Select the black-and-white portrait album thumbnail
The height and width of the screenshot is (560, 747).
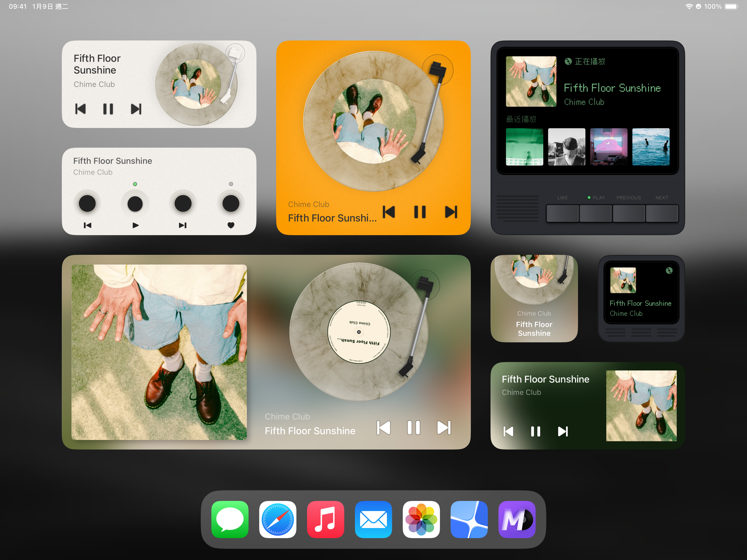[x=567, y=147]
